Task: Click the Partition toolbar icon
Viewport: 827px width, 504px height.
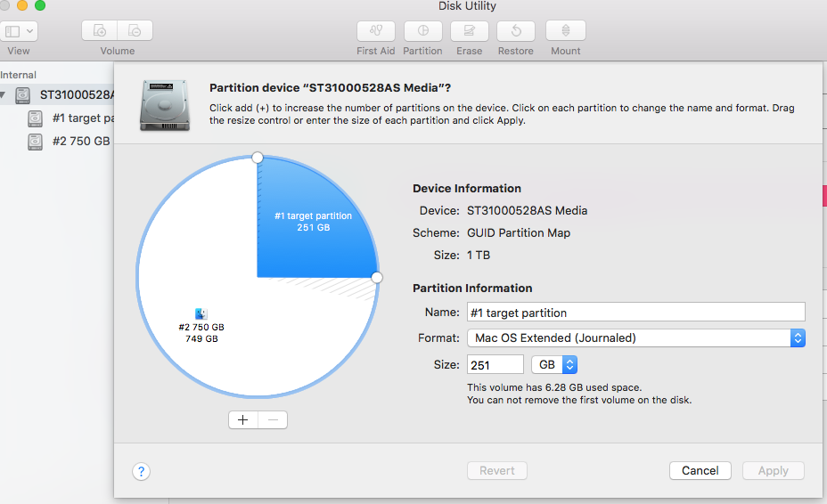Action: [423, 30]
